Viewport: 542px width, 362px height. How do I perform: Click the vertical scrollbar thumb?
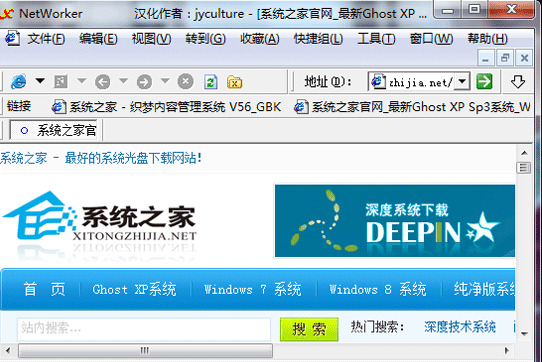coord(524,168)
